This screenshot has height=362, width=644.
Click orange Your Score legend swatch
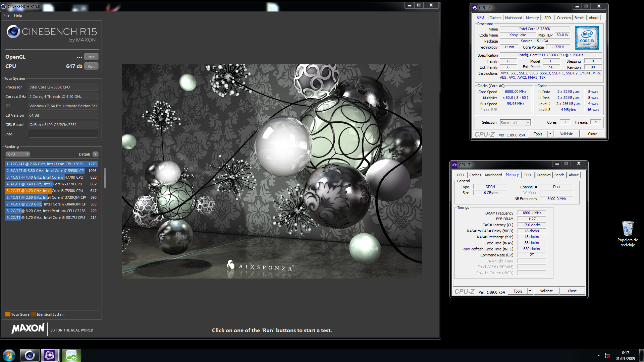click(8, 314)
